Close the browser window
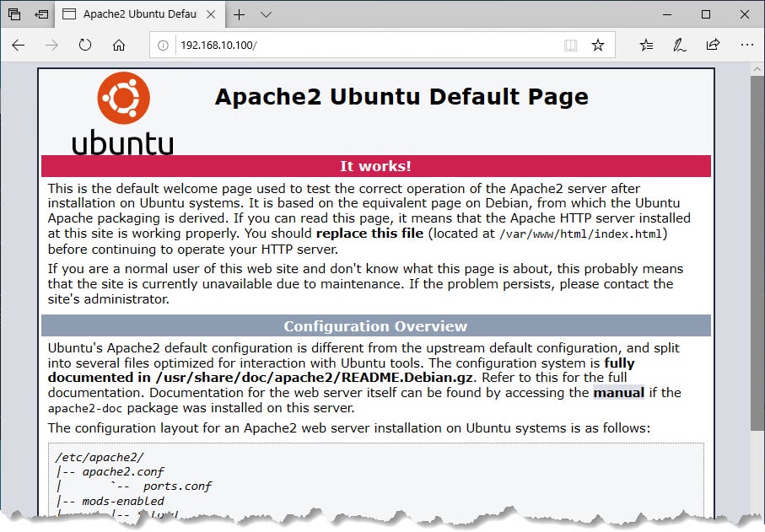Viewport: 765px width, 532px height. click(x=745, y=14)
